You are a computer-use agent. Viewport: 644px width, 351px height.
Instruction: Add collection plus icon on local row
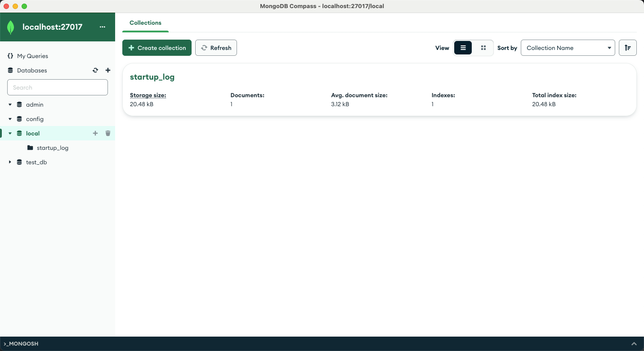coord(95,134)
